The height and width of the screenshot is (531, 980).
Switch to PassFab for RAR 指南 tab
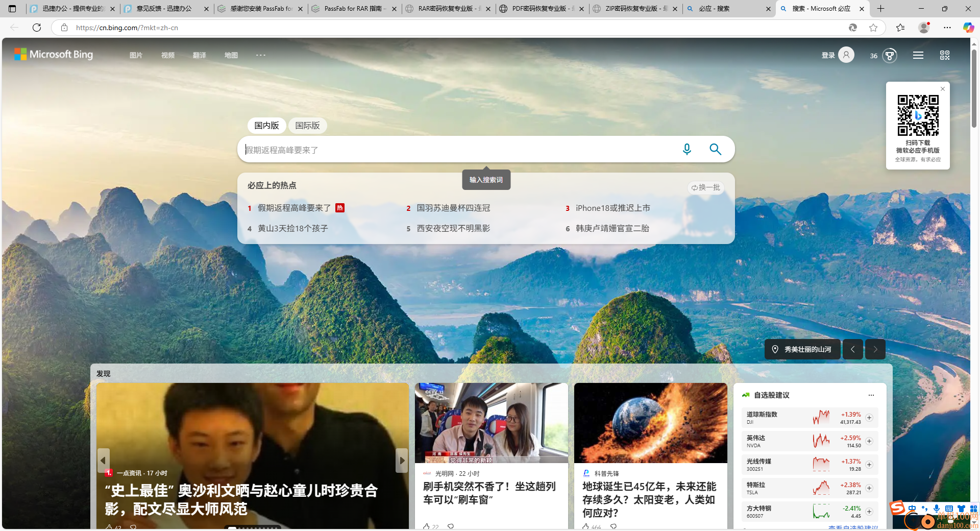pos(354,9)
